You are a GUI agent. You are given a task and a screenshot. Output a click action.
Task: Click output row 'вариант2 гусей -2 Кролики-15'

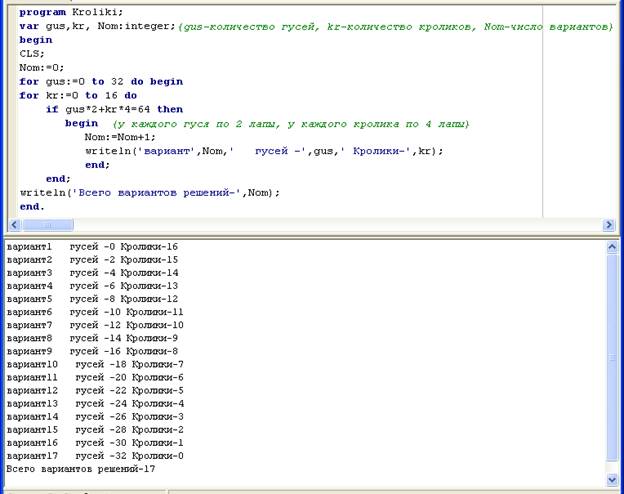[92, 260]
